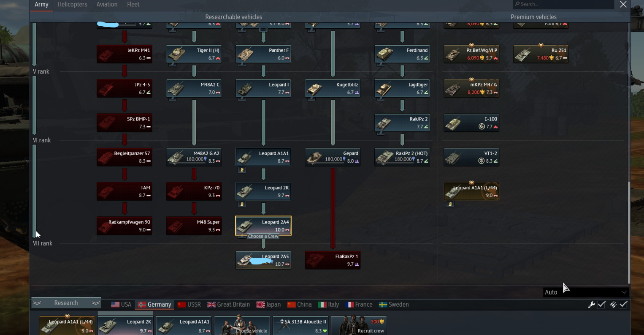
Task: Select the E-100 premium tank icon
Action: coord(471,123)
